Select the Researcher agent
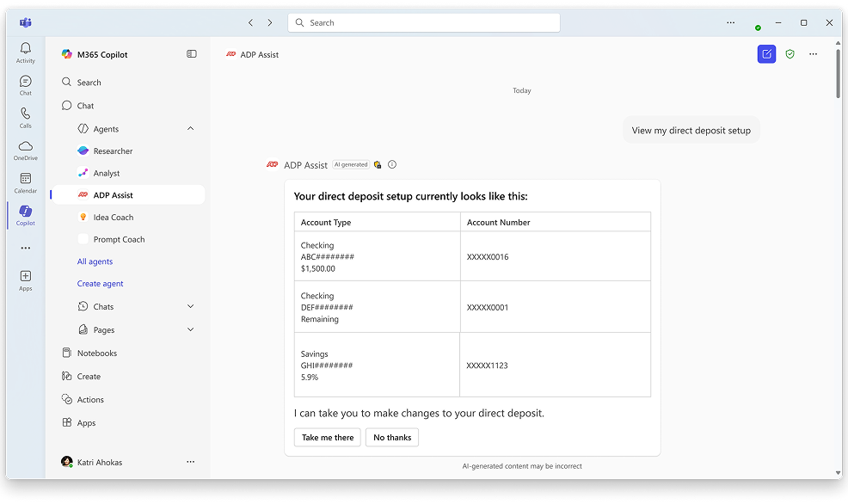The width and height of the screenshot is (848, 504). (x=113, y=151)
